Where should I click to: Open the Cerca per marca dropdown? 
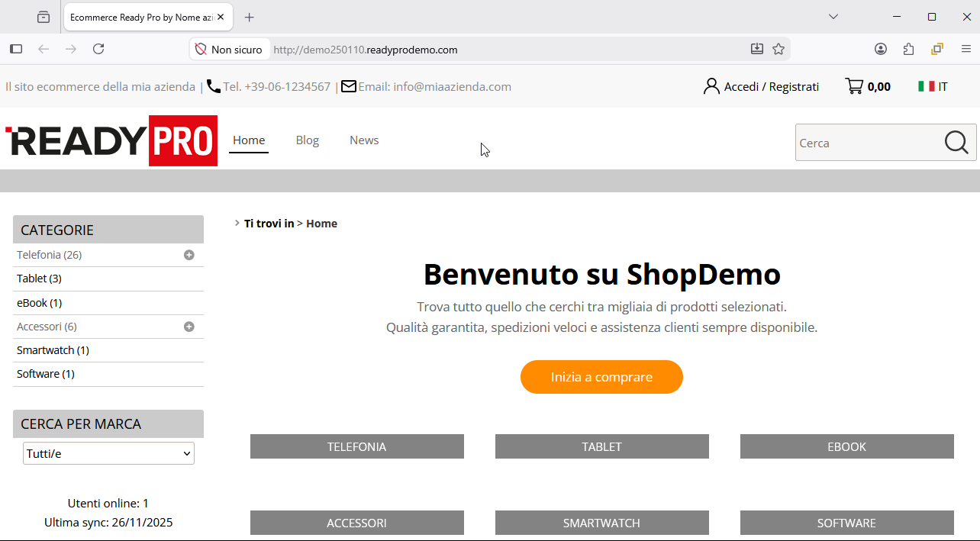(x=108, y=453)
